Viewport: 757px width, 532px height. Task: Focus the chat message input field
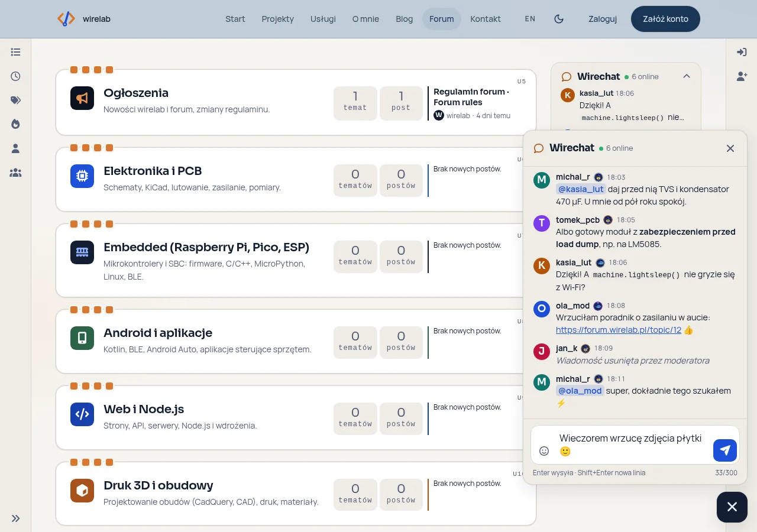click(x=633, y=445)
